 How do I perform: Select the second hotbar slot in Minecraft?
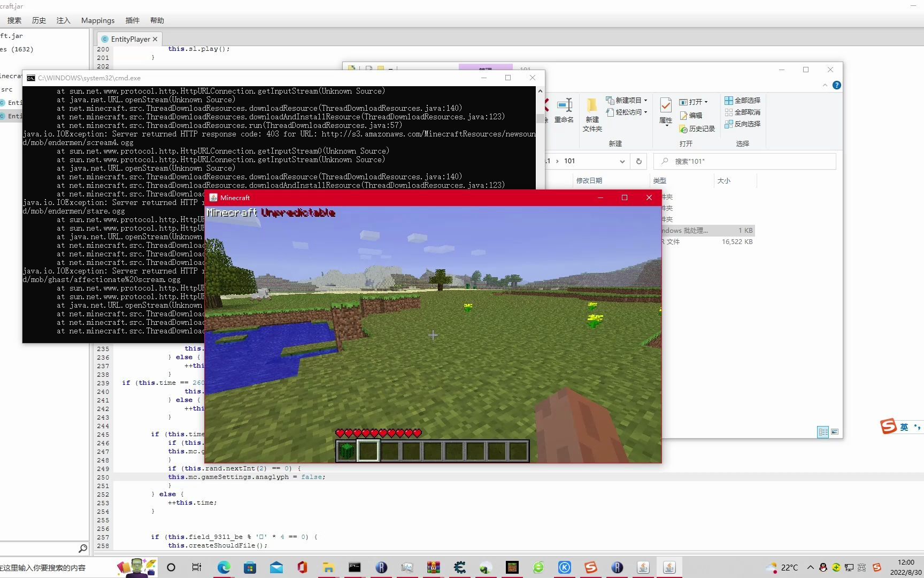368,451
